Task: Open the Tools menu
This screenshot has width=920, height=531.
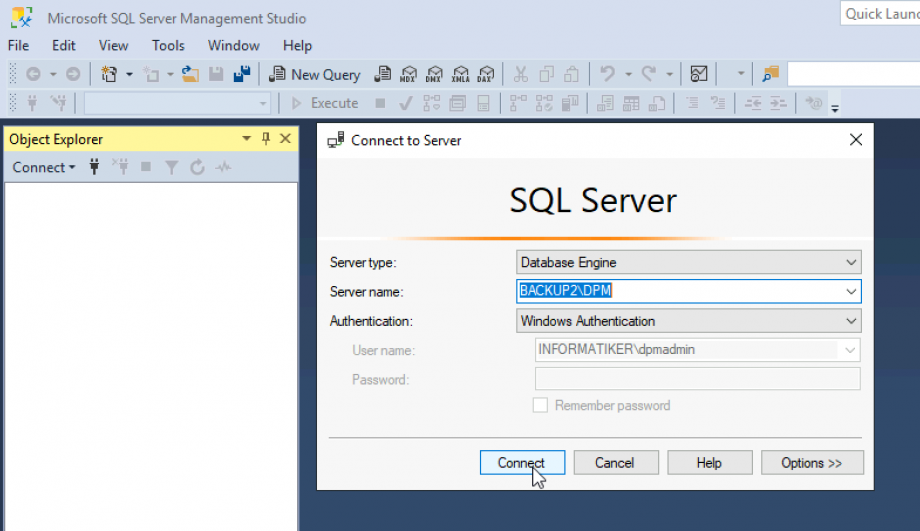Action: (168, 45)
